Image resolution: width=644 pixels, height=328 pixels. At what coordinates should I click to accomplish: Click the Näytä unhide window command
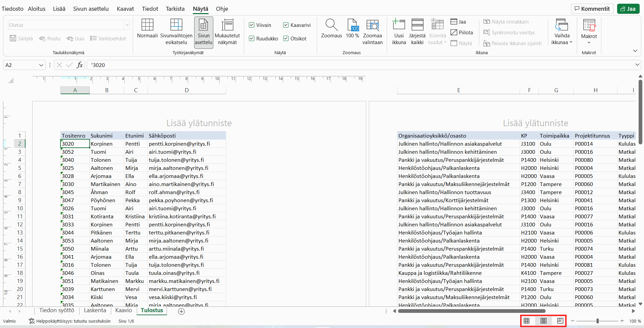461,43
